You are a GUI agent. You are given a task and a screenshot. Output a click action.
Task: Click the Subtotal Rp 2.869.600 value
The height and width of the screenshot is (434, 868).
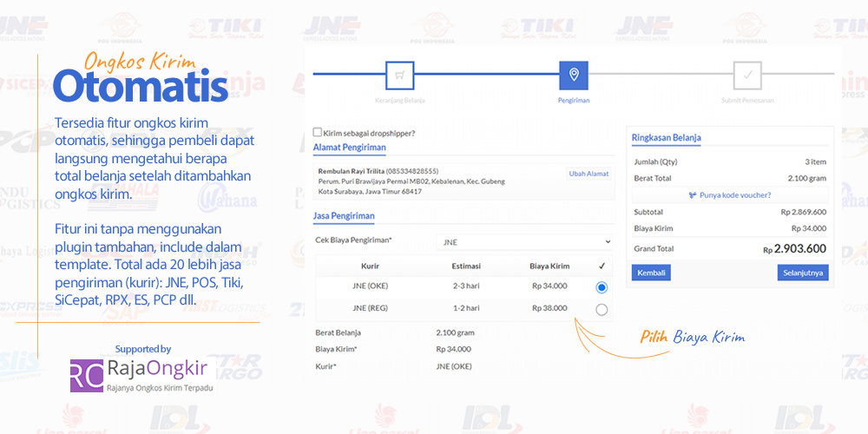coord(803,212)
